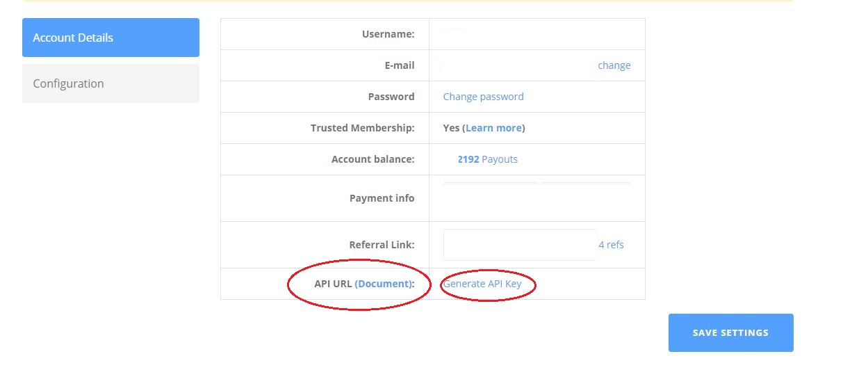Select the Referral Link label text

pyautogui.click(x=382, y=245)
